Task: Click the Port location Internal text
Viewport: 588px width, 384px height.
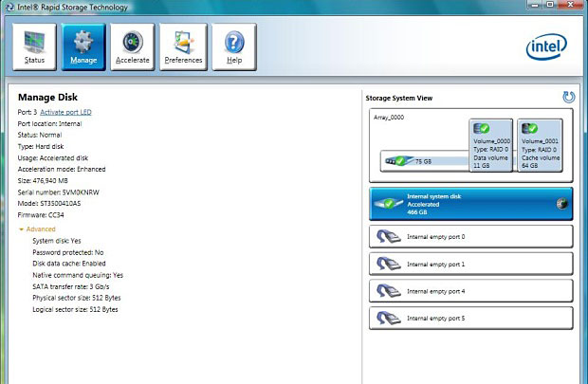Action: click(49, 124)
